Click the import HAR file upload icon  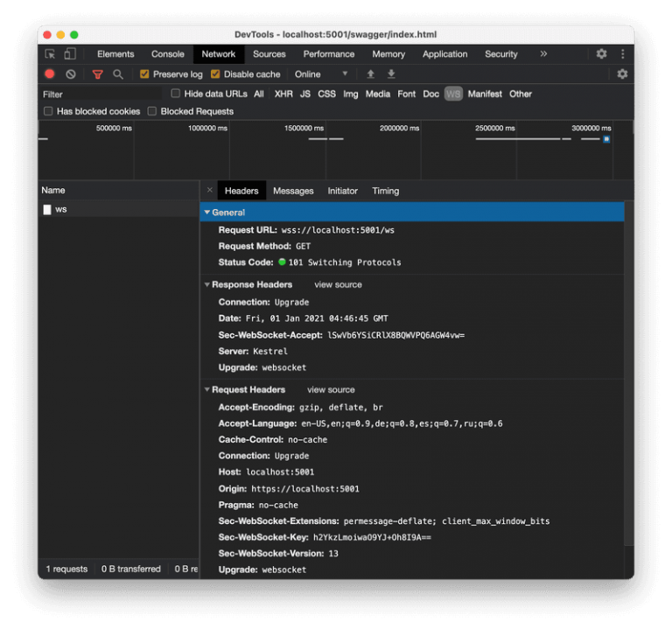point(370,74)
